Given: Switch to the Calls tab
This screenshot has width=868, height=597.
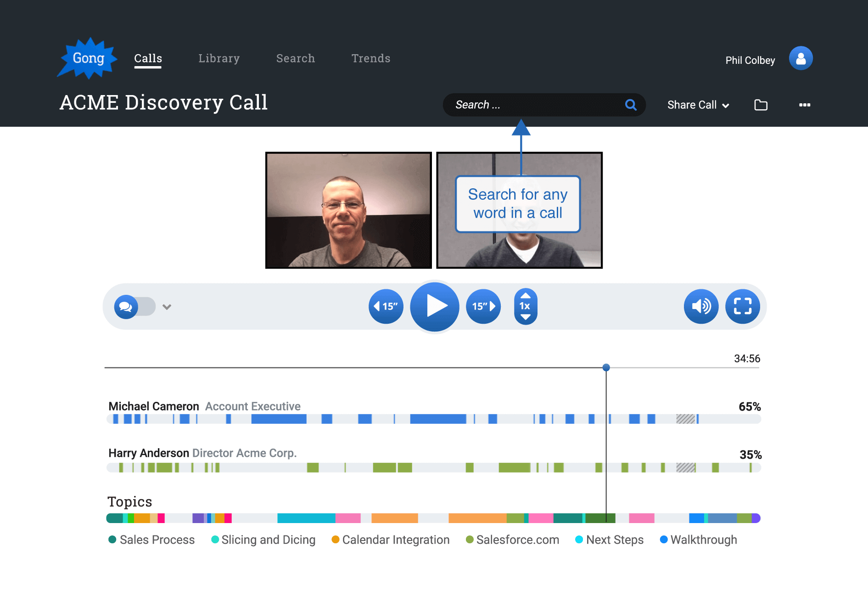Looking at the screenshot, I should [x=148, y=59].
